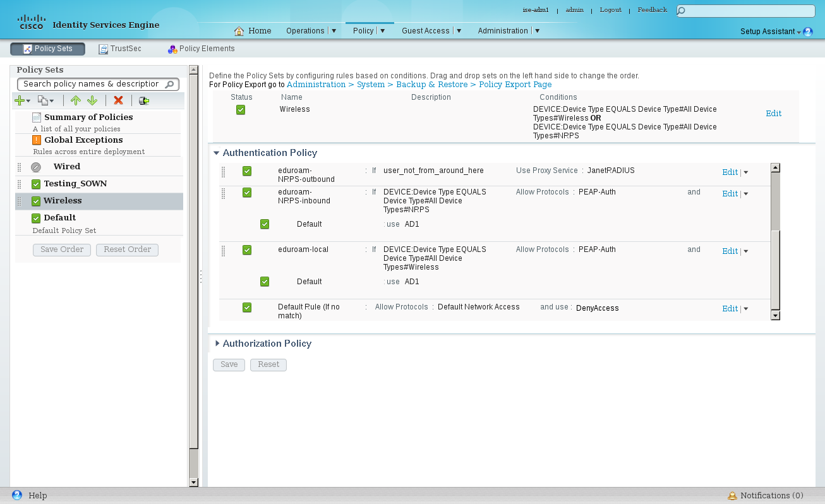Screen dimensions: 825x504
Task: Click the gray disabled status icon for Wired
Action: tap(36, 167)
